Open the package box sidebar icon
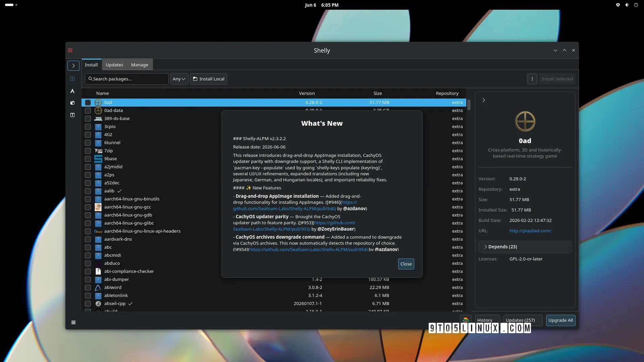 72,103
